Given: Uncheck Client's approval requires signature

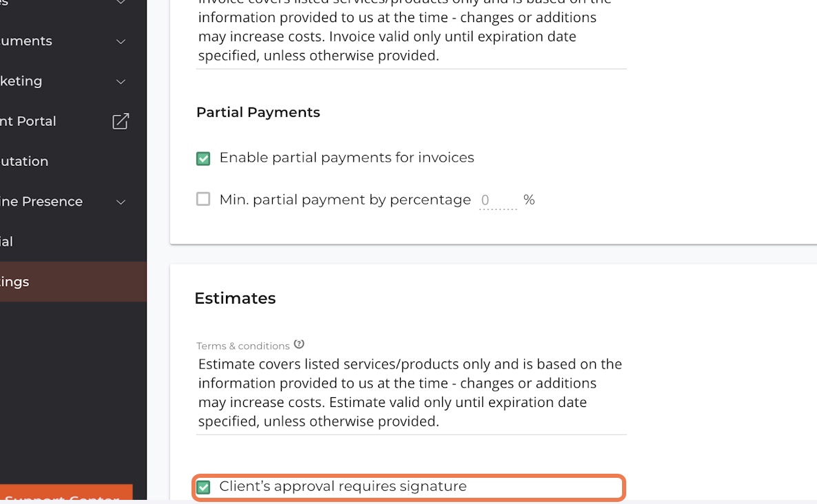Looking at the screenshot, I should 203,487.
